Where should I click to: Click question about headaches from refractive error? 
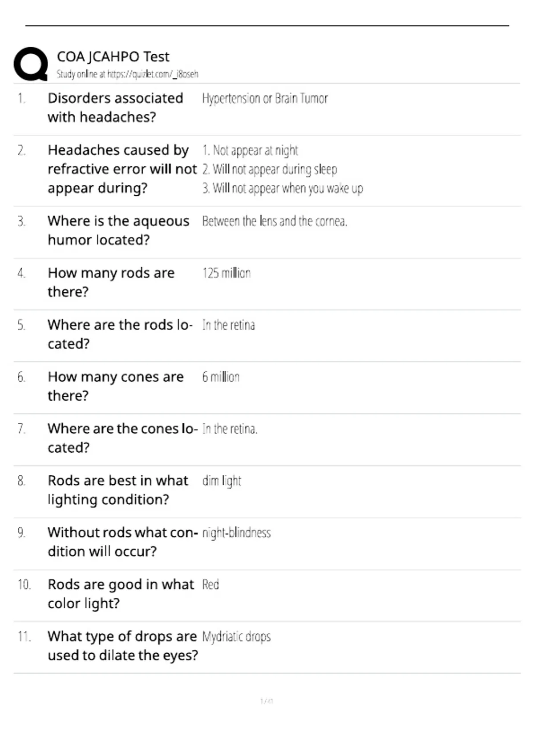coord(122,169)
